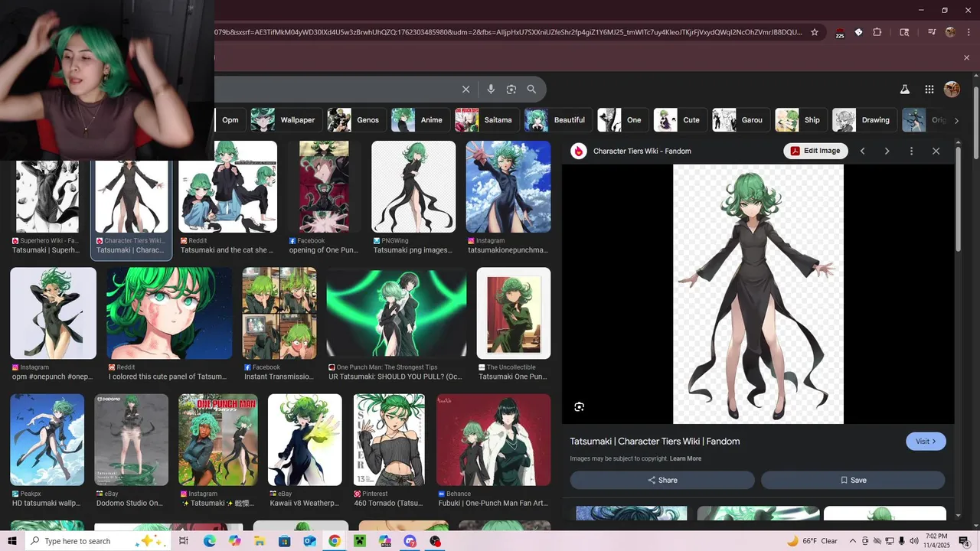Click the large preview image of Tatsumaki
Screen dimensions: 980x551
click(758, 294)
